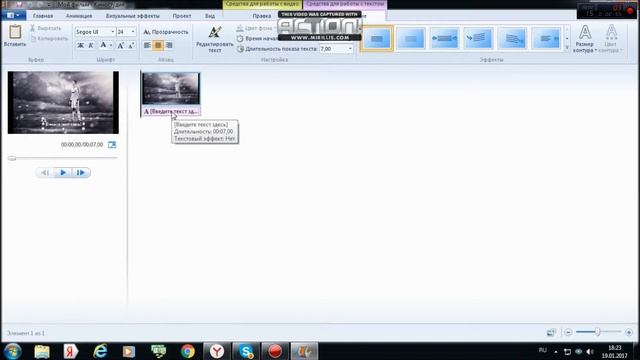Open Google Chrome from the taskbar
Screen dimensions: 640x360
coord(188,351)
